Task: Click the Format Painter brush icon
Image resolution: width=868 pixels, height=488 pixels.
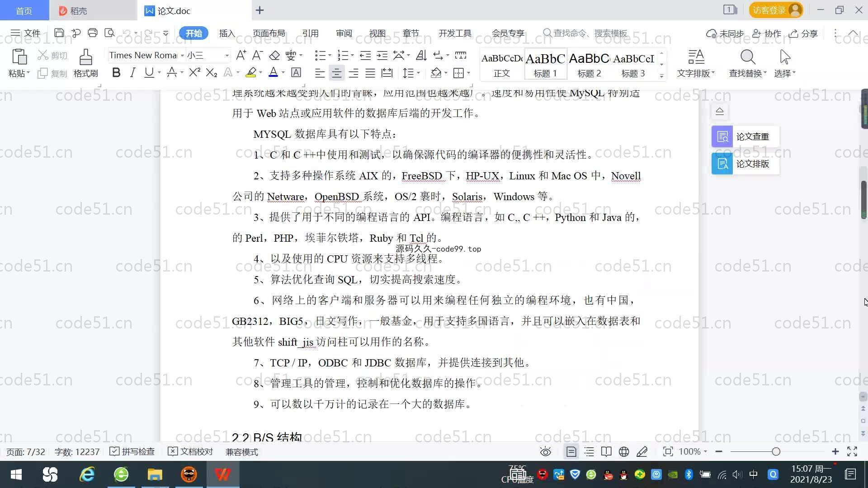Action: tap(86, 57)
